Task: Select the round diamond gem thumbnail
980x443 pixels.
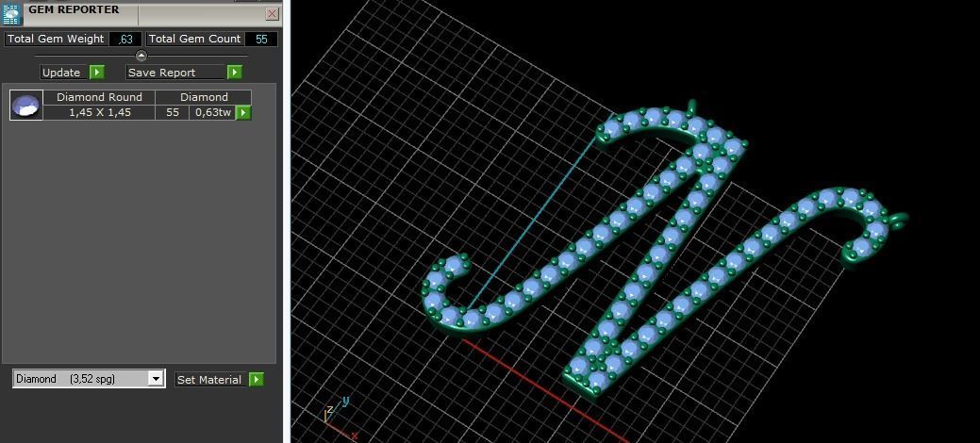Action: tap(26, 105)
